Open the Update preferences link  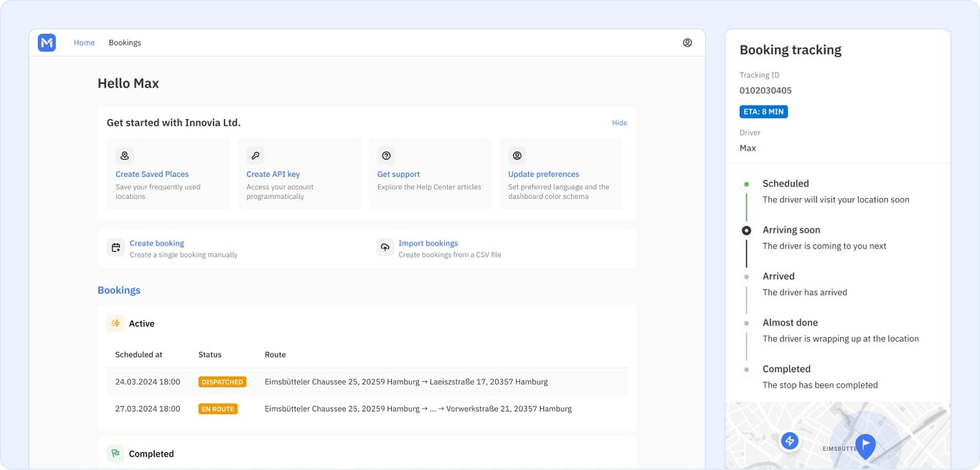click(544, 174)
